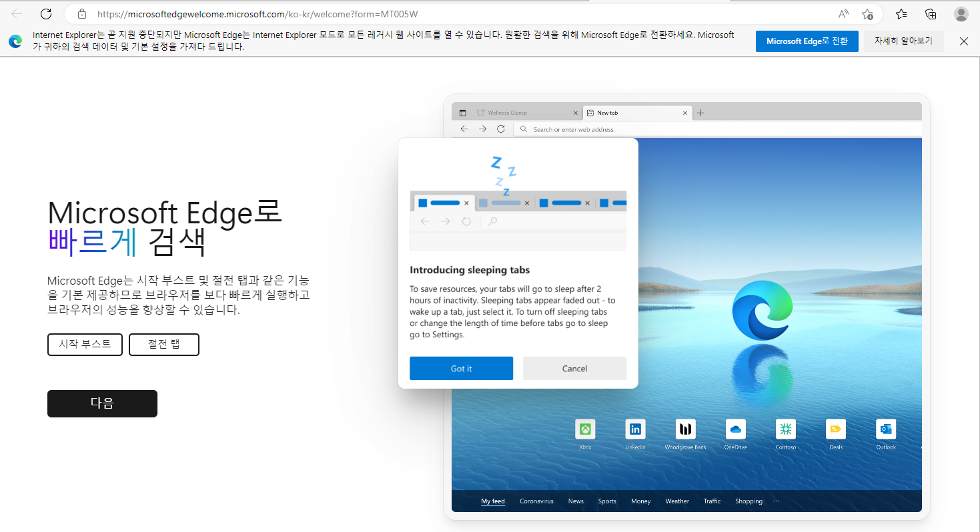
Task: Click the '시작 부스트' button
Action: point(85,345)
